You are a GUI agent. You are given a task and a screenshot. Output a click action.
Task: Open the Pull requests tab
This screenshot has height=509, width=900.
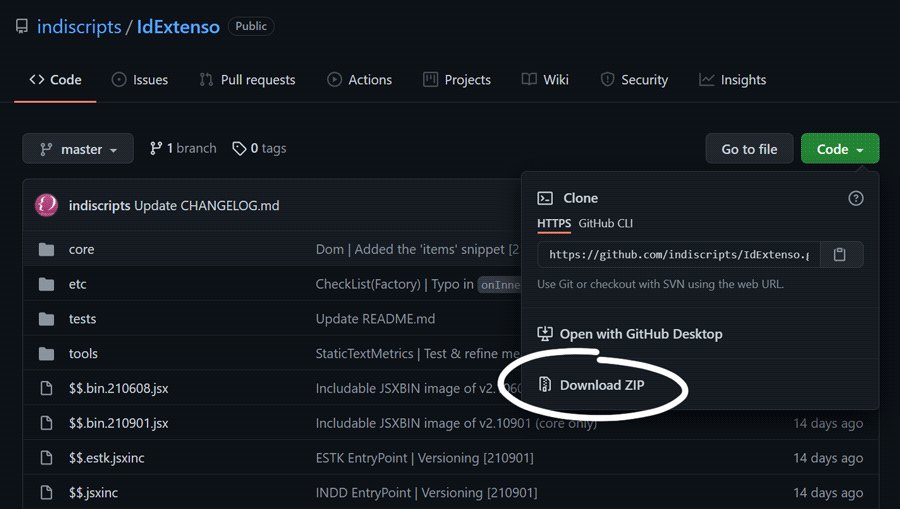coord(247,80)
